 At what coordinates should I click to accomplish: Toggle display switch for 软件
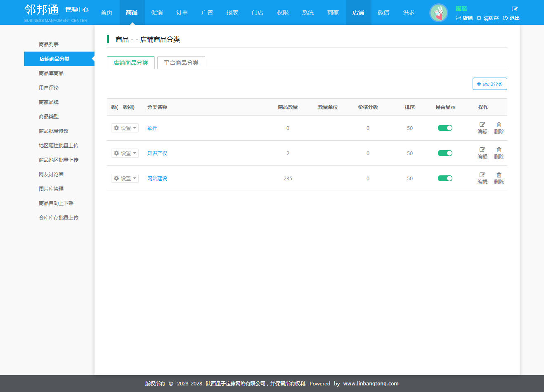445,128
